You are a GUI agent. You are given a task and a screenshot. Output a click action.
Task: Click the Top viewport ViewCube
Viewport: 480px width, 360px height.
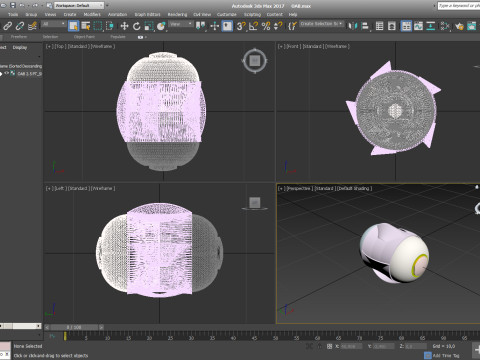click(x=255, y=61)
